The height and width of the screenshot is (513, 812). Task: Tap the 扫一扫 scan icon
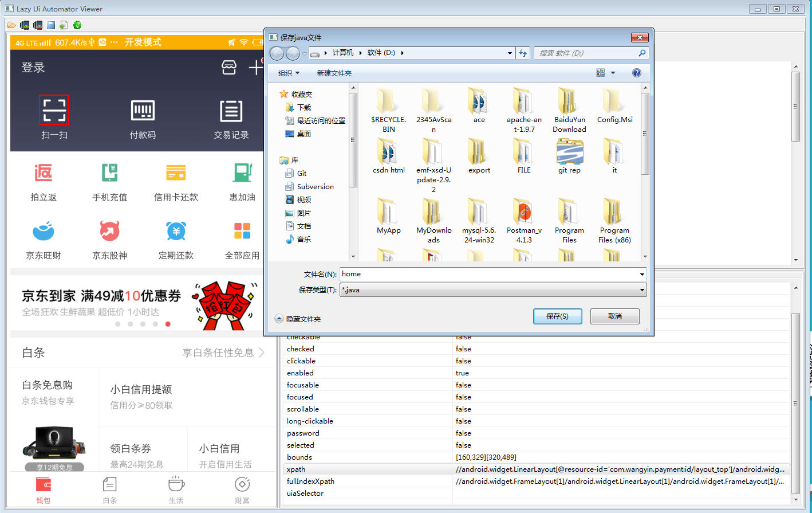tap(54, 109)
